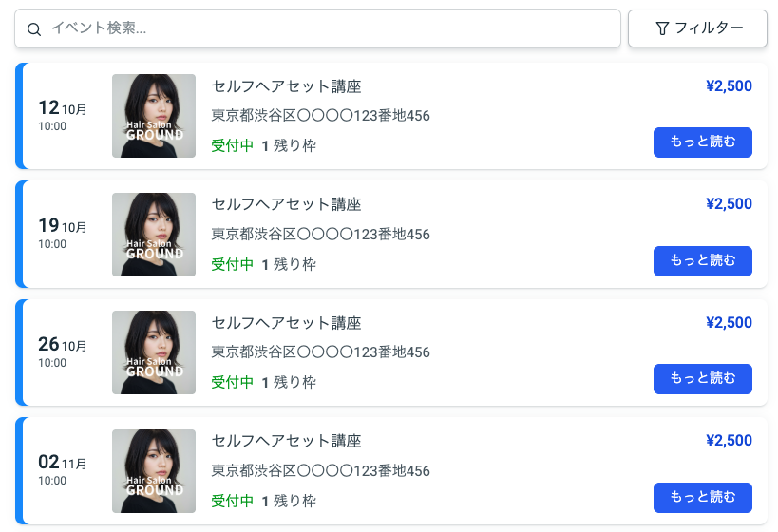The height and width of the screenshot is (532, 778).
Task: Click もっと読む for the 02 November event
Action: click(702, 498)
